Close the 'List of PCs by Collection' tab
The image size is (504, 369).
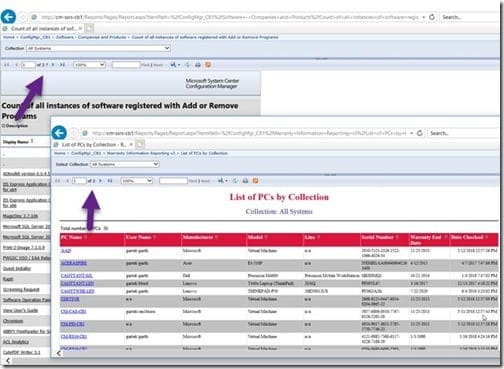click(131, 145)
